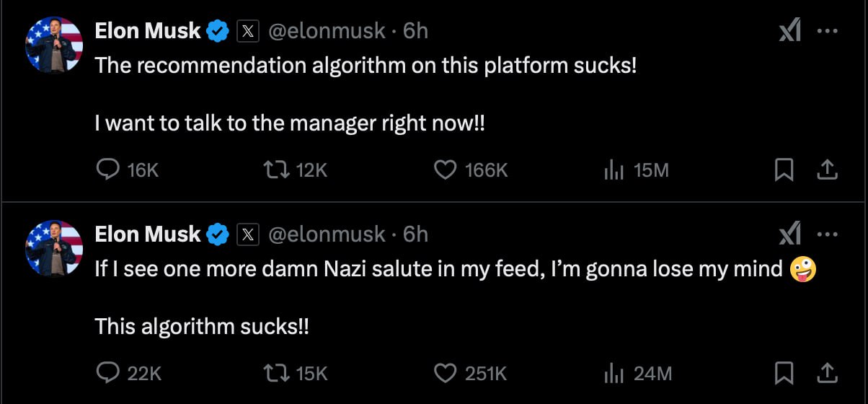Bookmark the recommendation algorithm post

(784, 170)
